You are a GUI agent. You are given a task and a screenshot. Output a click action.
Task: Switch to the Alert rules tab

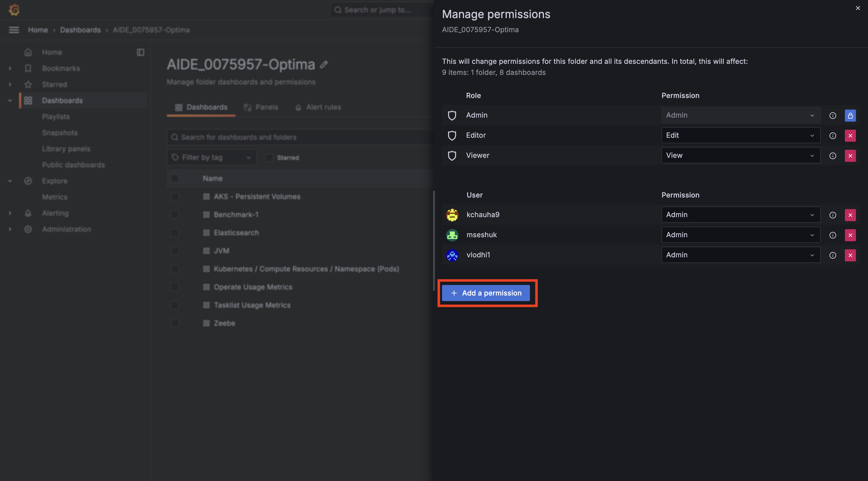pos(318,107)
